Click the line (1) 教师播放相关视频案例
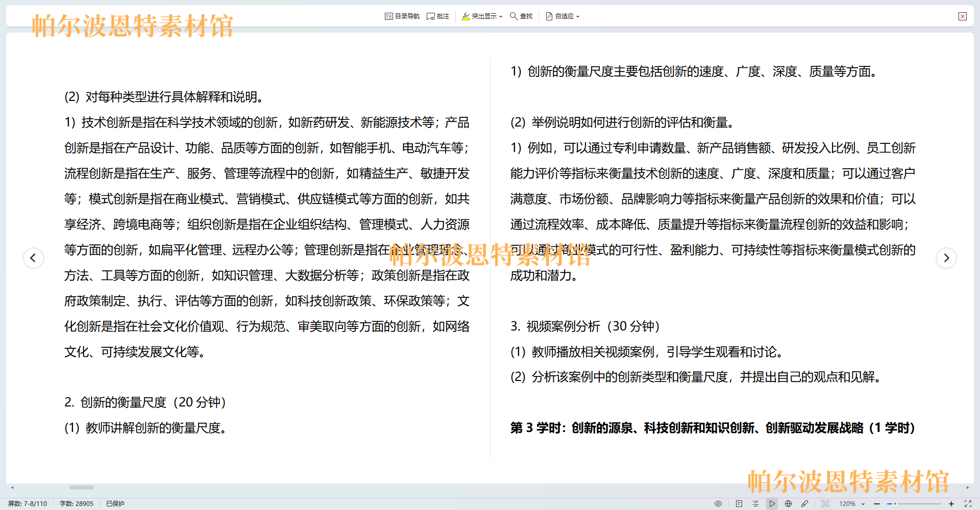The width and height of the screenshot is (980, 510). [x=647, y=352]
